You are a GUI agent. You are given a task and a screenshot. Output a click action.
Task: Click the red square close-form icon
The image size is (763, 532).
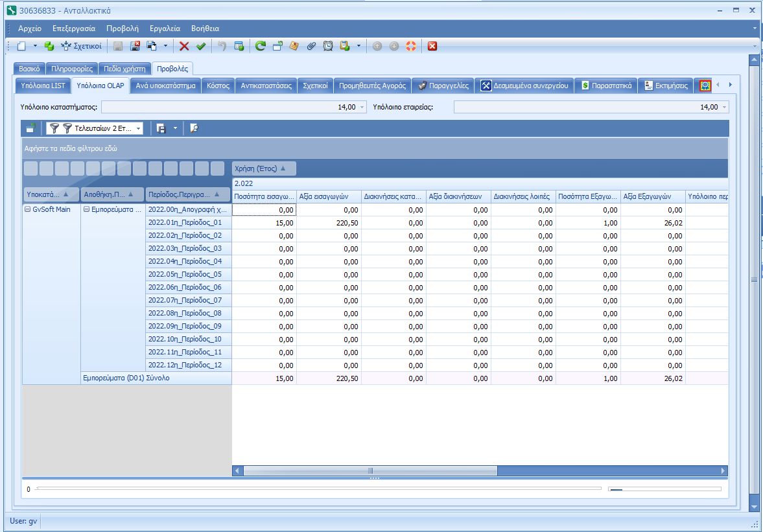point(432,46)
